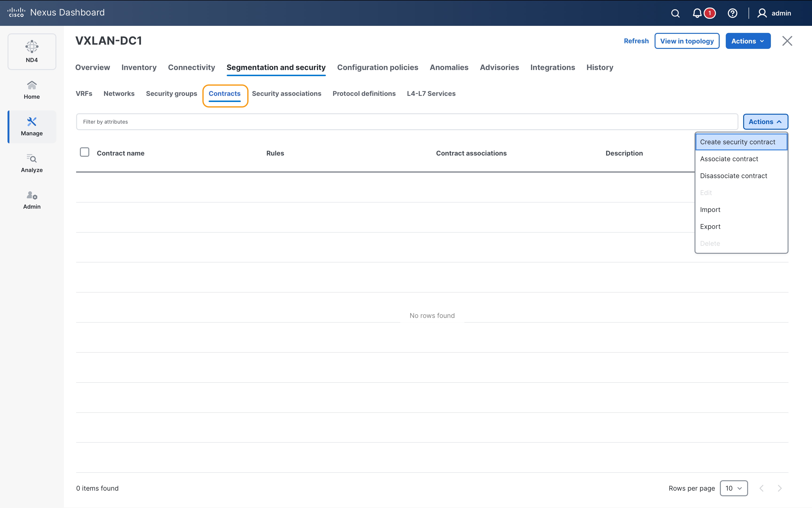Screen dimensions: 812x508
Task: Close the VXLAN-DC1 panel with X
Action: tap(787, 41)
